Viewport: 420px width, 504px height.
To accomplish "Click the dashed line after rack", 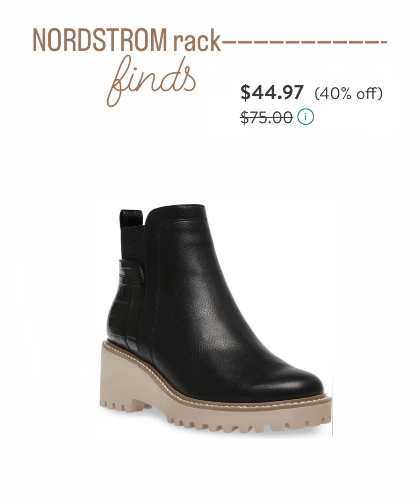I will pos(304,43).
